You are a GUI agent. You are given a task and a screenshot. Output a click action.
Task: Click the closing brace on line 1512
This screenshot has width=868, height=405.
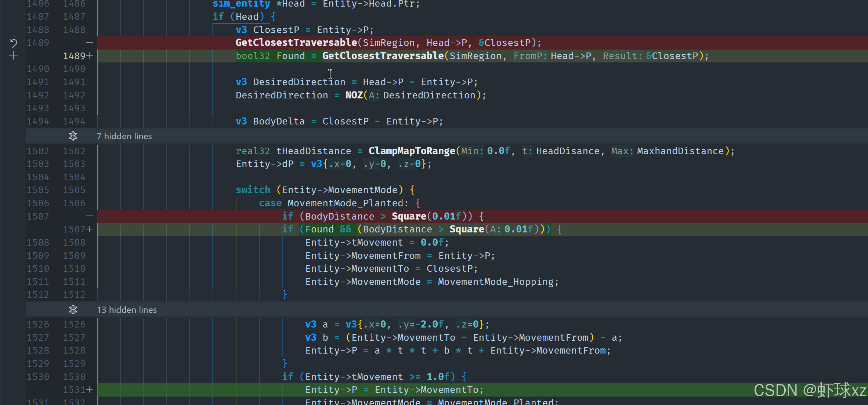pyautogui.click(x=285, y=294)
